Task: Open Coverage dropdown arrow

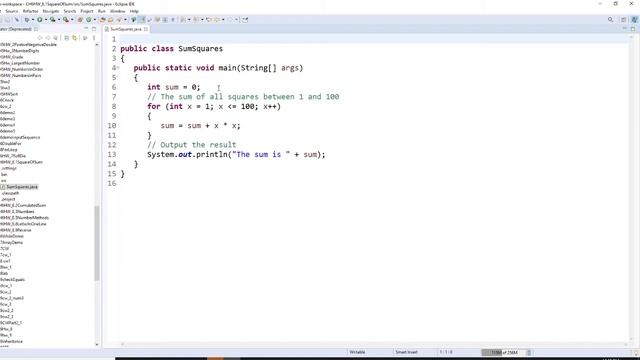Action: pos(59,20)
